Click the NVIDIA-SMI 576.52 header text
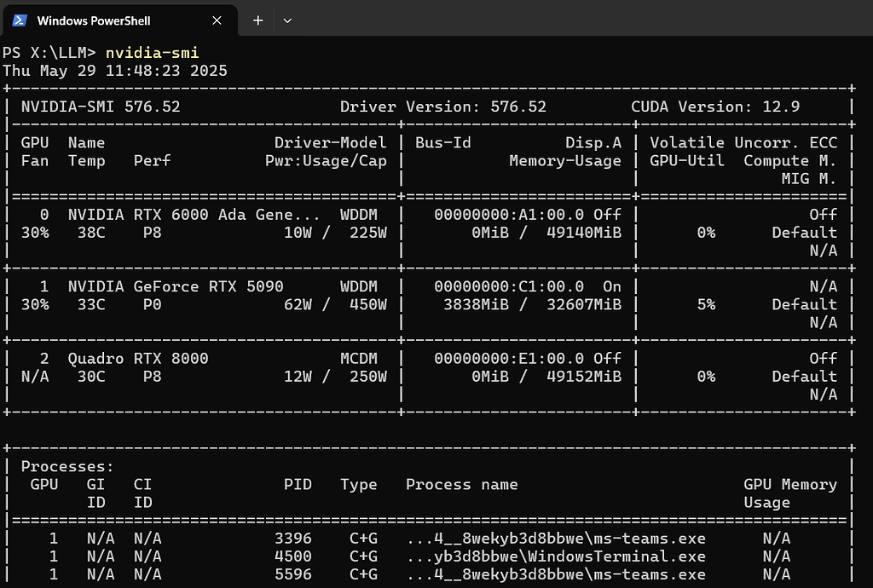This screenshot has height=588, width=873. click(101, 107)
